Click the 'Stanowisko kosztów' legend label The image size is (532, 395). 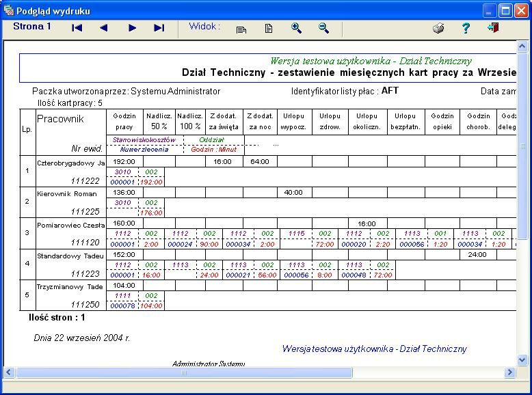click(144, 139)
